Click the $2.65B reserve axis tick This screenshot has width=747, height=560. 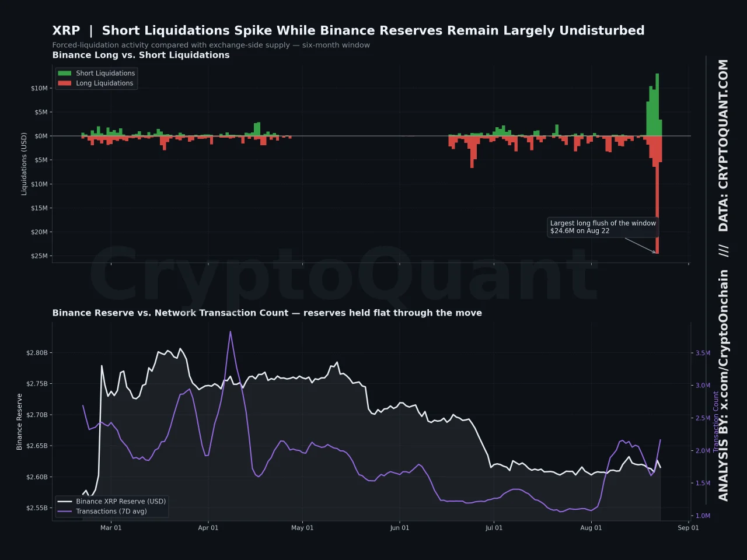click(37, 446)
